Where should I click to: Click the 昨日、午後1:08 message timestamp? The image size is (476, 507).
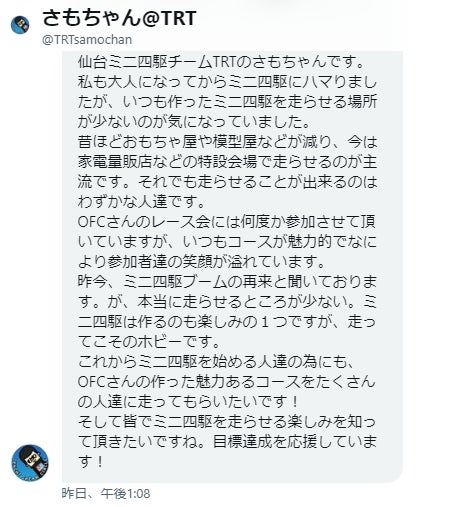pos(106,493)
